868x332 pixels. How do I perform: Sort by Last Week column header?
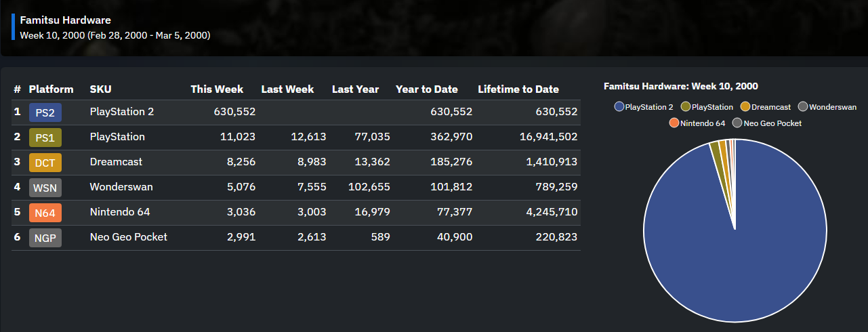point(287,89)
